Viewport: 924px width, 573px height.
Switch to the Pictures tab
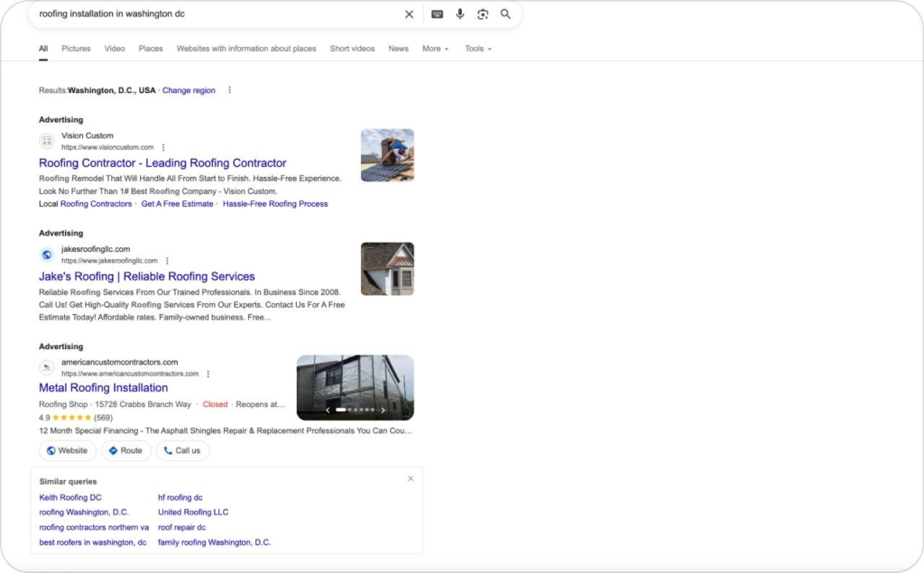pos(76,49)
